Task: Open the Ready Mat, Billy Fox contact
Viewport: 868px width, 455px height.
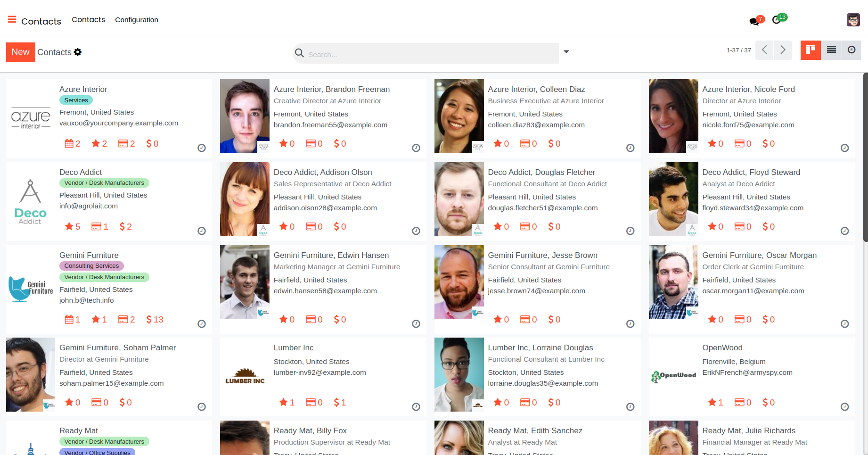Action: pyautogui.click(x=310, y=430)
